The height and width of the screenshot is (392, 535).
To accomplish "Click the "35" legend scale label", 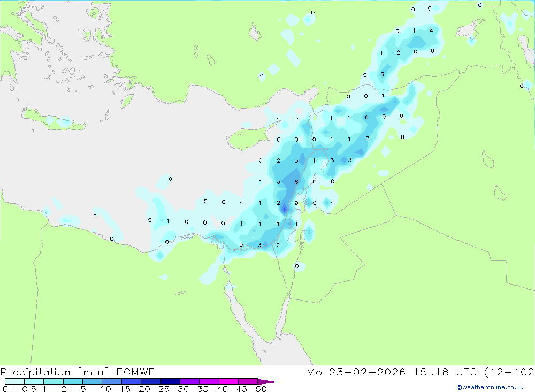I will click(203, 389).
